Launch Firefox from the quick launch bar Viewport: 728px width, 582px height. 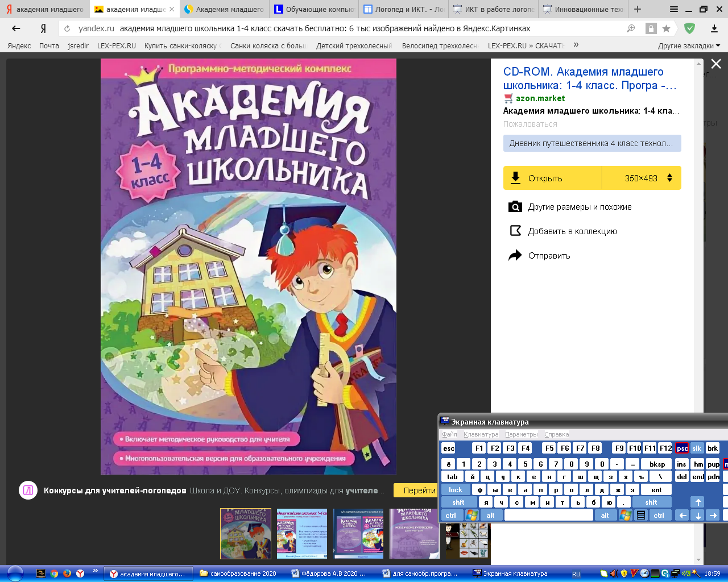pyautogui.click(x=67, y=573)
